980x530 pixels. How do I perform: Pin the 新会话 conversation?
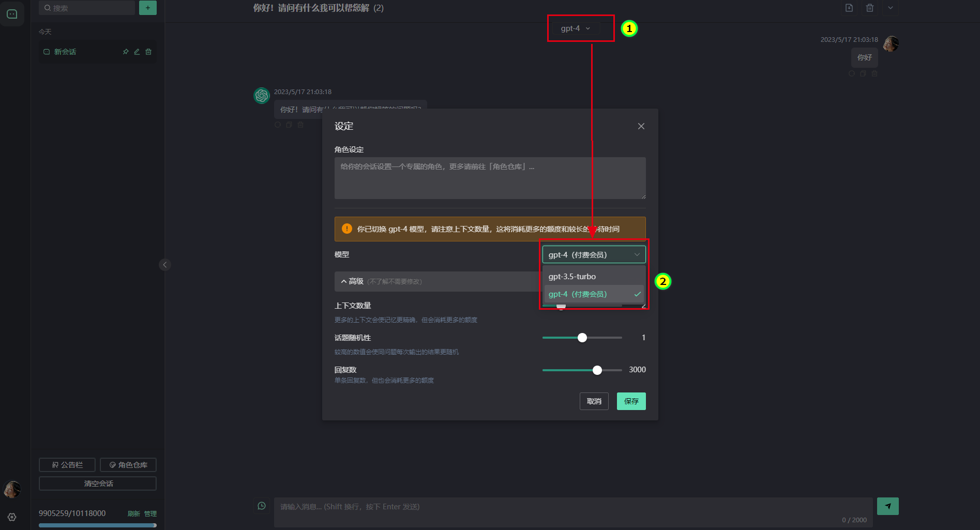tap(126, 52)
